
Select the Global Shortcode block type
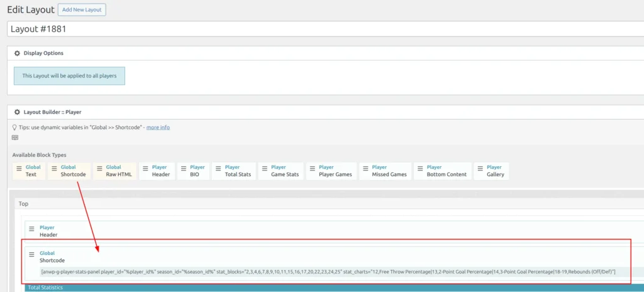point(69,171)
